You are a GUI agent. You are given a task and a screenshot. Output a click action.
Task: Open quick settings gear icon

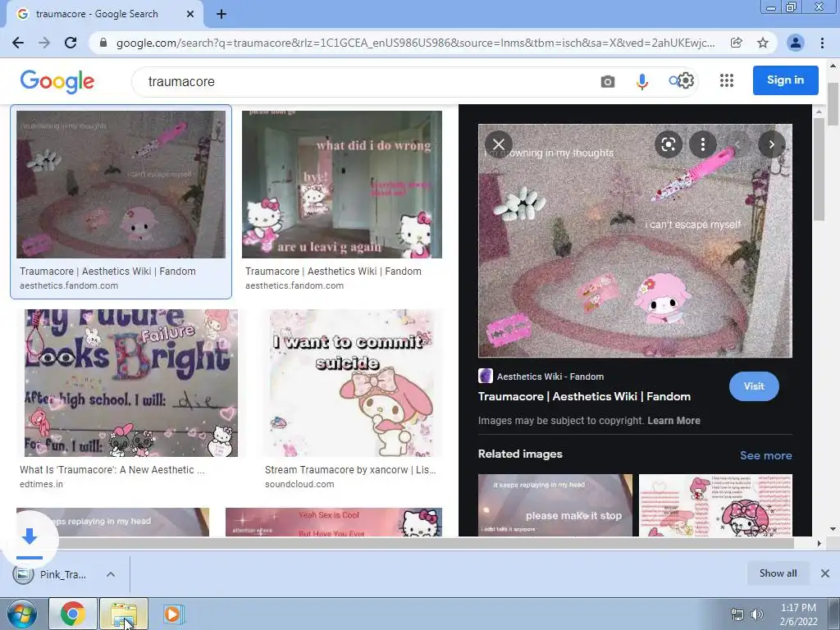pos(685,81)
